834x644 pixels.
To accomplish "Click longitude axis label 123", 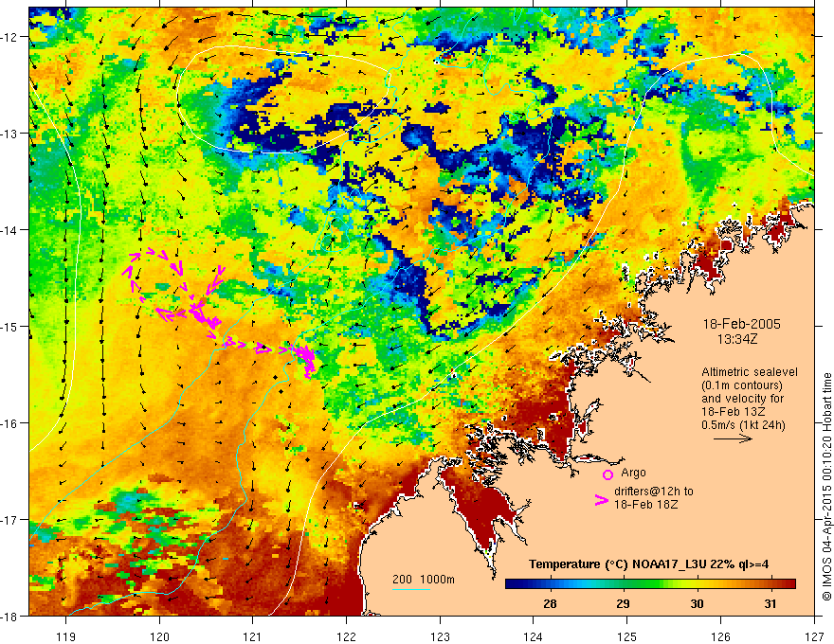I will point(440,636).
